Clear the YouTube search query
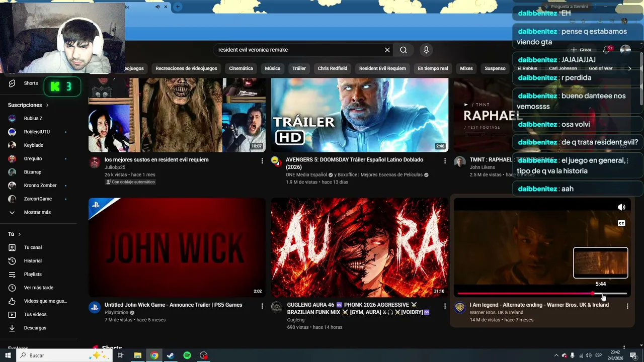 click(x=387, y=50)
